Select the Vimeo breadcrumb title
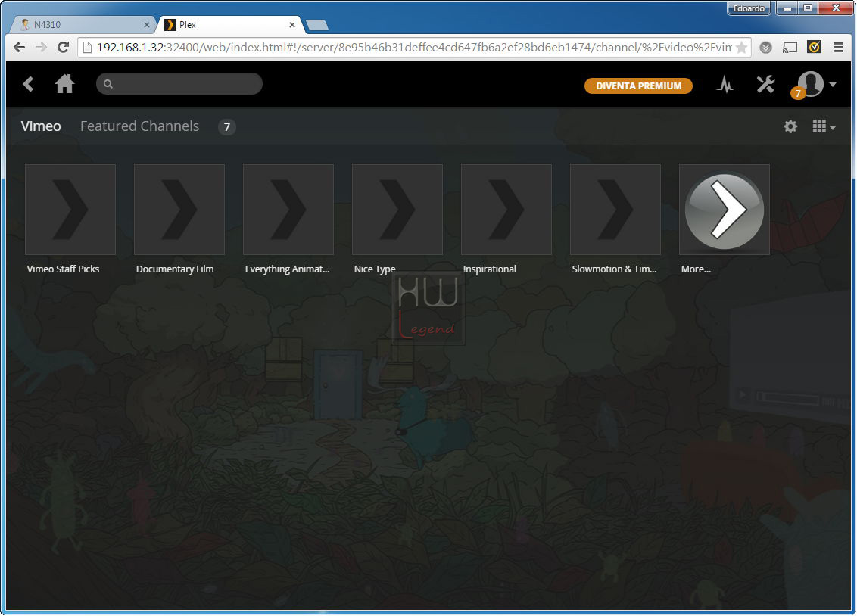Viewport: 857px width, 616px height. pos(41,126)
